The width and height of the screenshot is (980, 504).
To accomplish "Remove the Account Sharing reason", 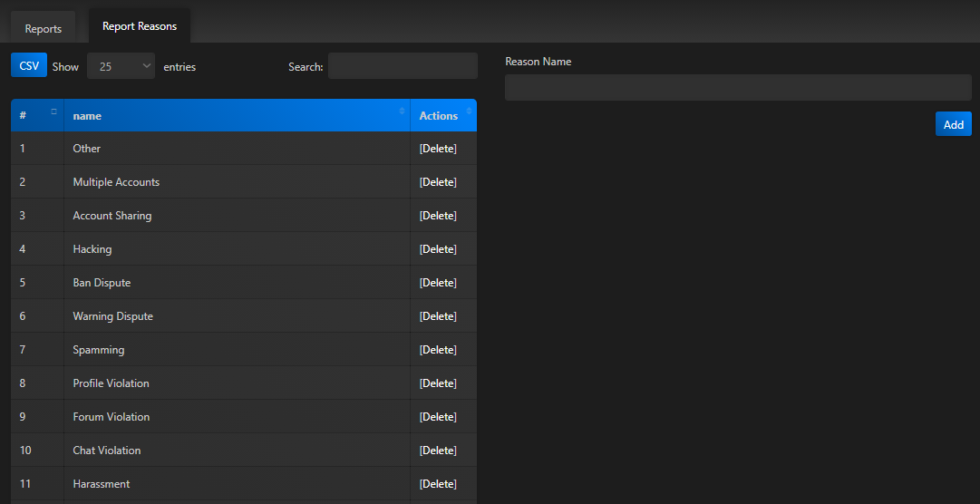I will click(438, 216).
